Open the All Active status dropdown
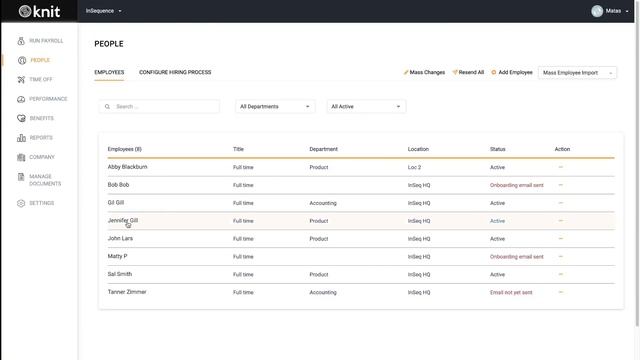Screen dimensions: 640x360 click(366, 107)
